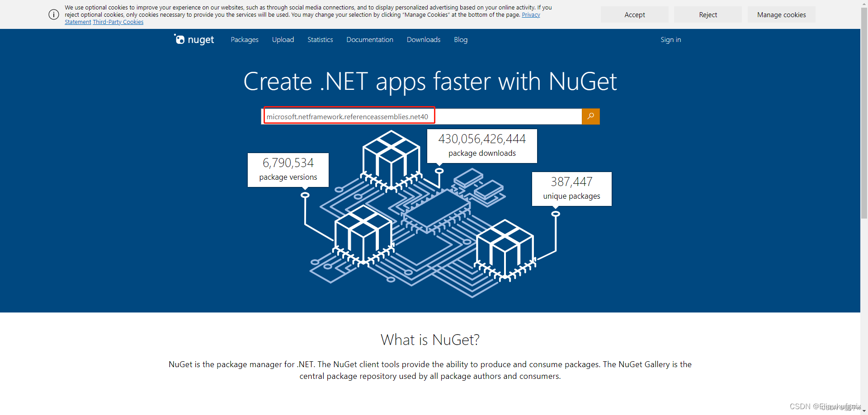Open the Documentation section
Screen dimensions: 868x415
[369, 40]
